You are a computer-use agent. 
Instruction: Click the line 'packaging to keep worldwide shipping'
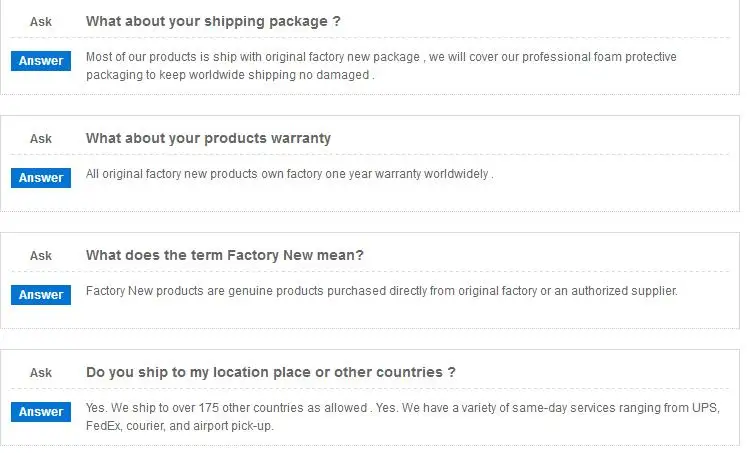click(230, 75)
